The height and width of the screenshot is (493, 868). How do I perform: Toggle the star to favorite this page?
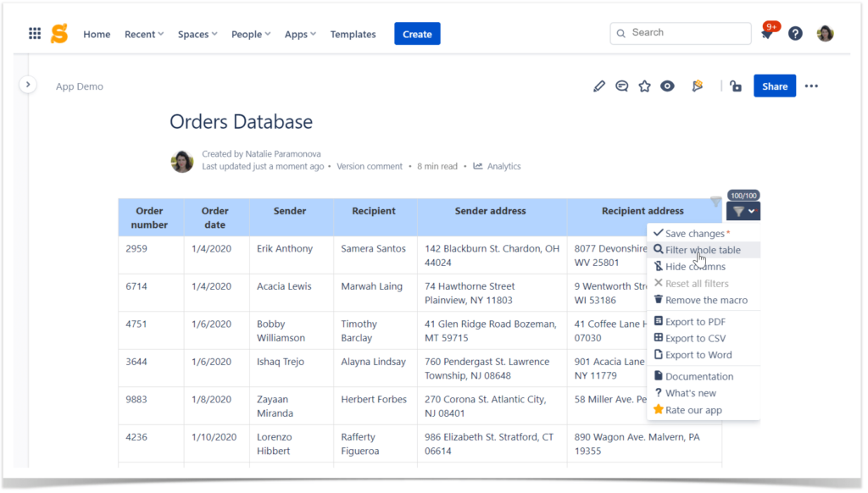(644, 86)
